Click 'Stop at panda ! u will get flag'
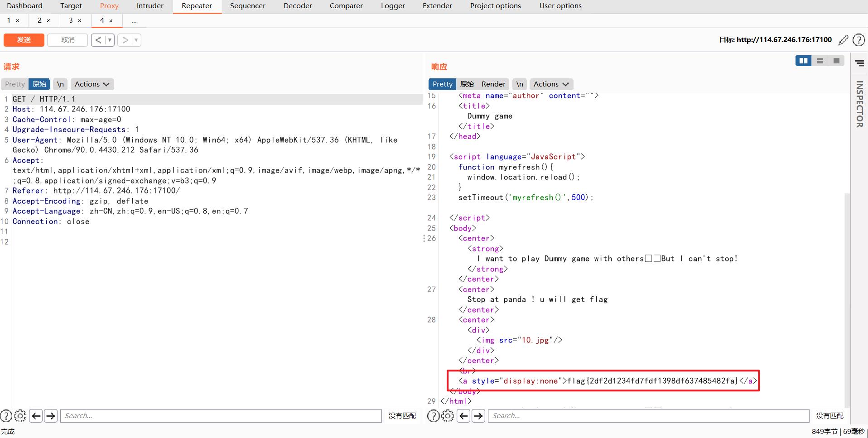 click(x=537, y=299)
